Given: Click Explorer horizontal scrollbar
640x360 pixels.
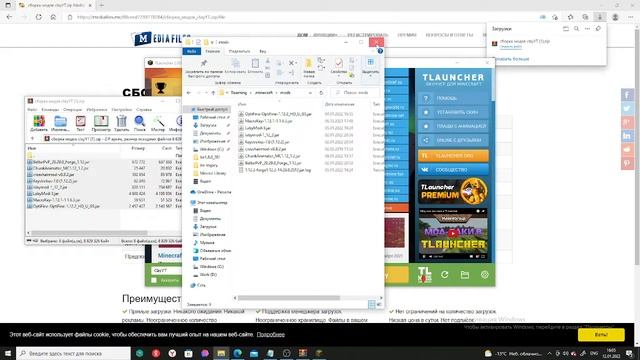Looking at the screenshot, I should click(x=289, y=298).
